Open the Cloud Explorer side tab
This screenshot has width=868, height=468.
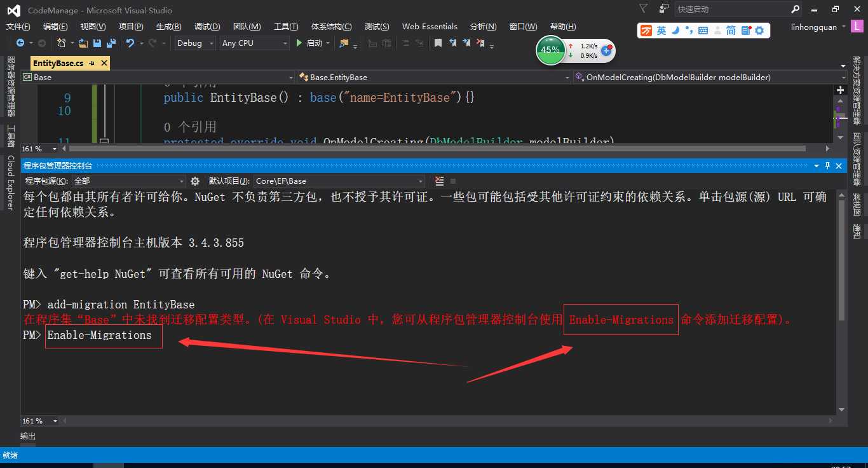(10, 182)
